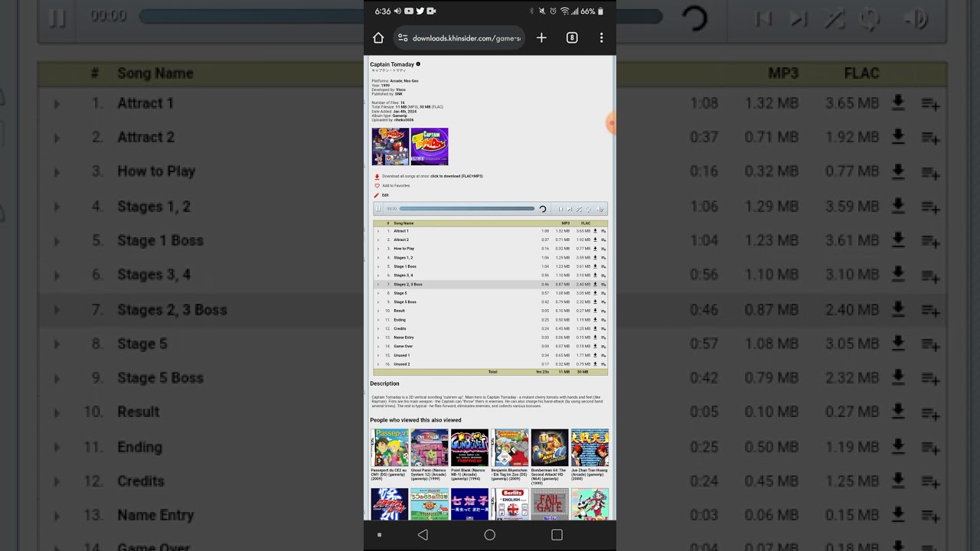Download the Result track
This screenshot has height=551, width=980.
click(x=595, y=311)
